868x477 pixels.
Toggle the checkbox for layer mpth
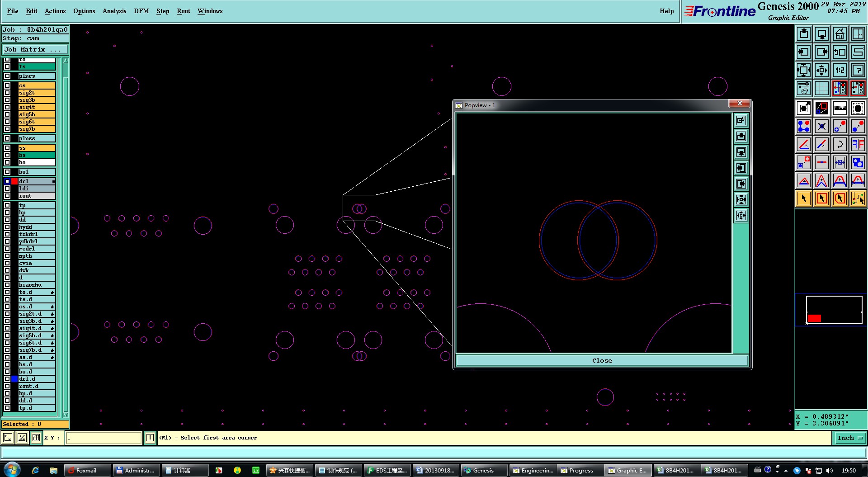[x=7, y=256]
